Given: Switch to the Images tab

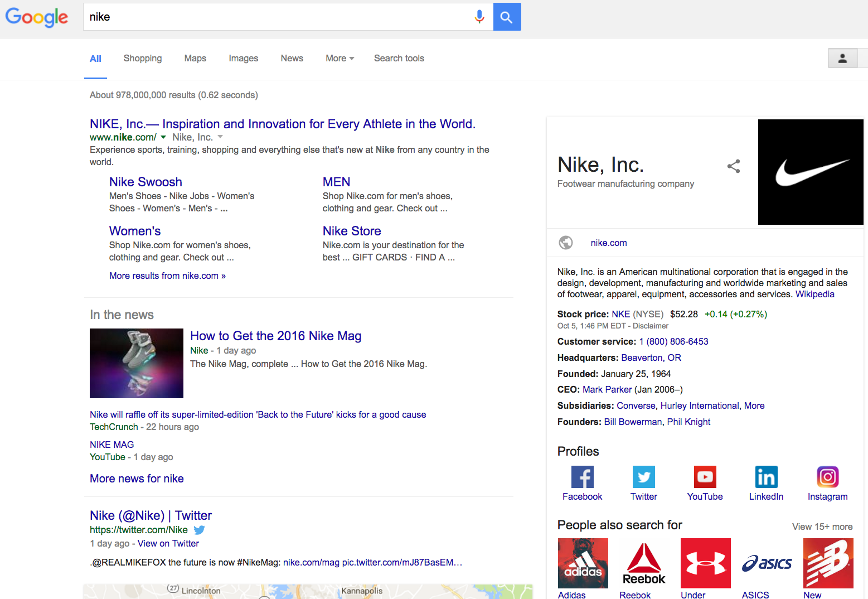Looking at the screenshot, I should pyautogui.click(x=243, y=58).
